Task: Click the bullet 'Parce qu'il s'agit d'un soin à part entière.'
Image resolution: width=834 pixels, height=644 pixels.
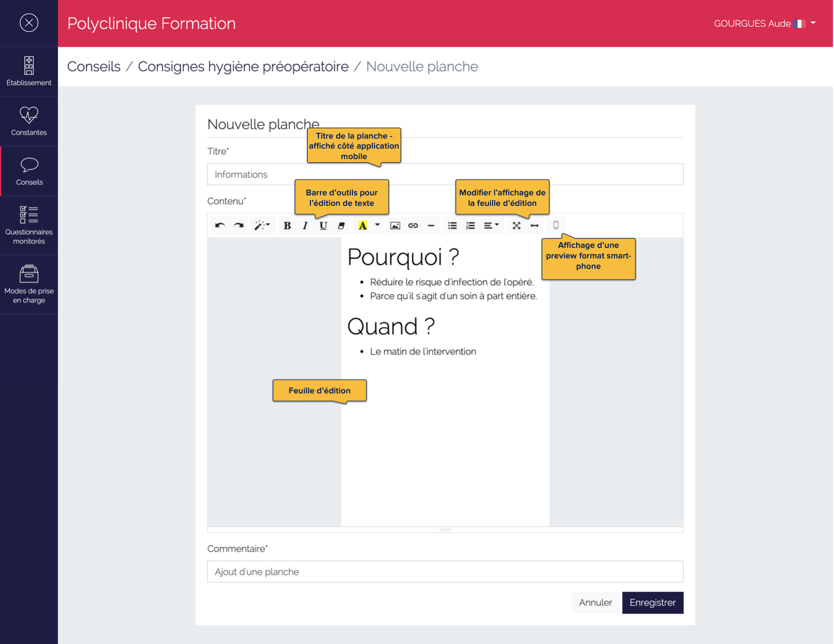Action: [453, 296]
